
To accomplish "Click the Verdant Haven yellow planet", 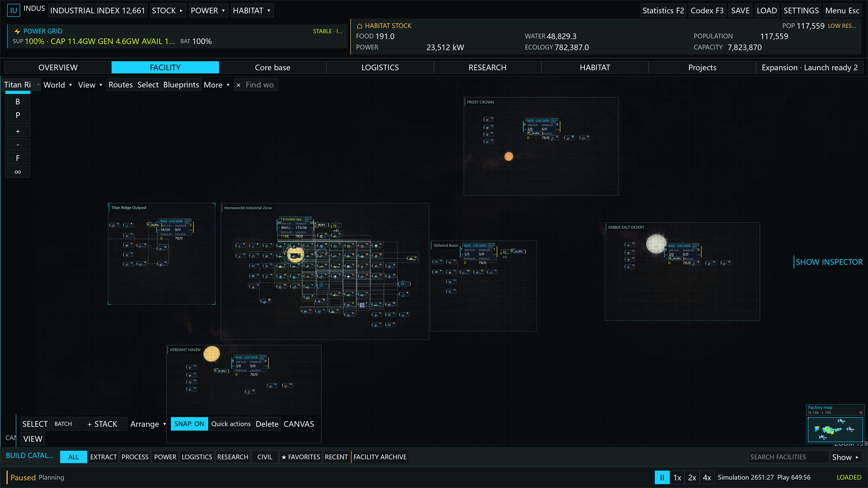I will [x=212, y=354].
